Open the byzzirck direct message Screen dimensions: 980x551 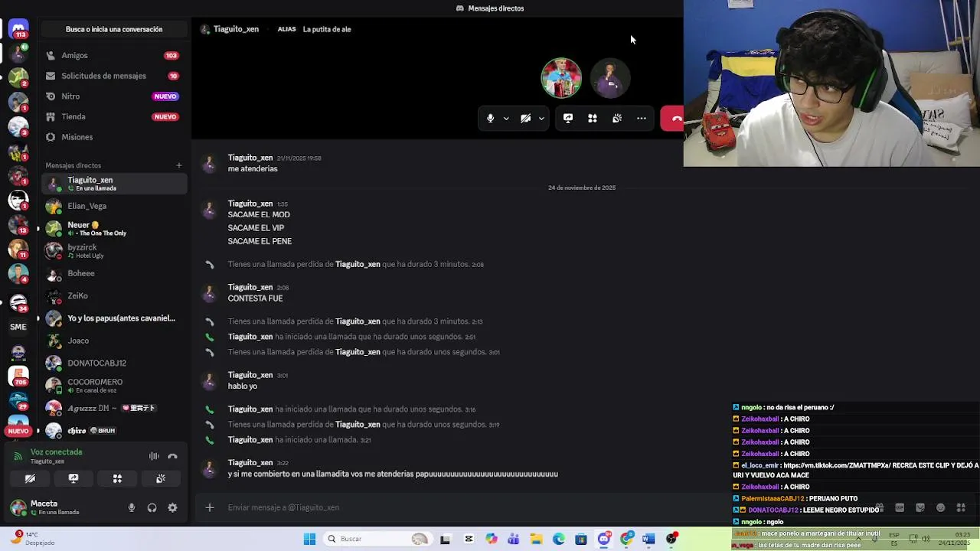tap(114, 251)
